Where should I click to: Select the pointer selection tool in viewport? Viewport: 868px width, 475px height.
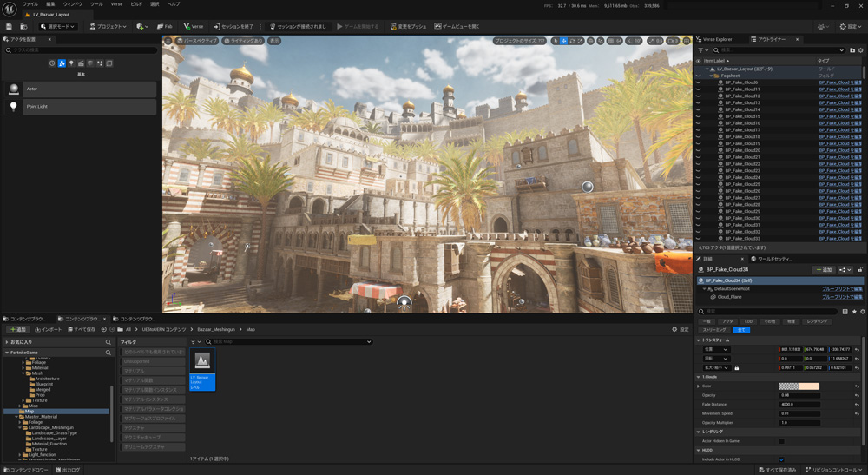556,41
